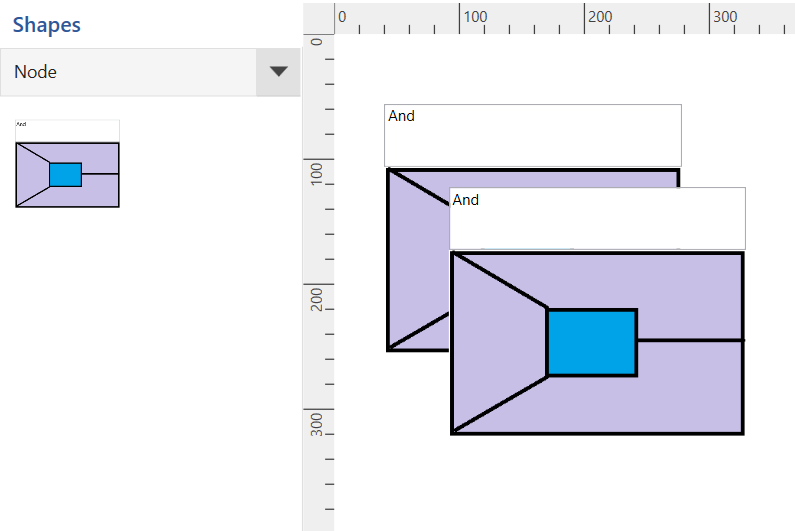Click the 200 mark on horizontal ruler

[x=598, y=17]
